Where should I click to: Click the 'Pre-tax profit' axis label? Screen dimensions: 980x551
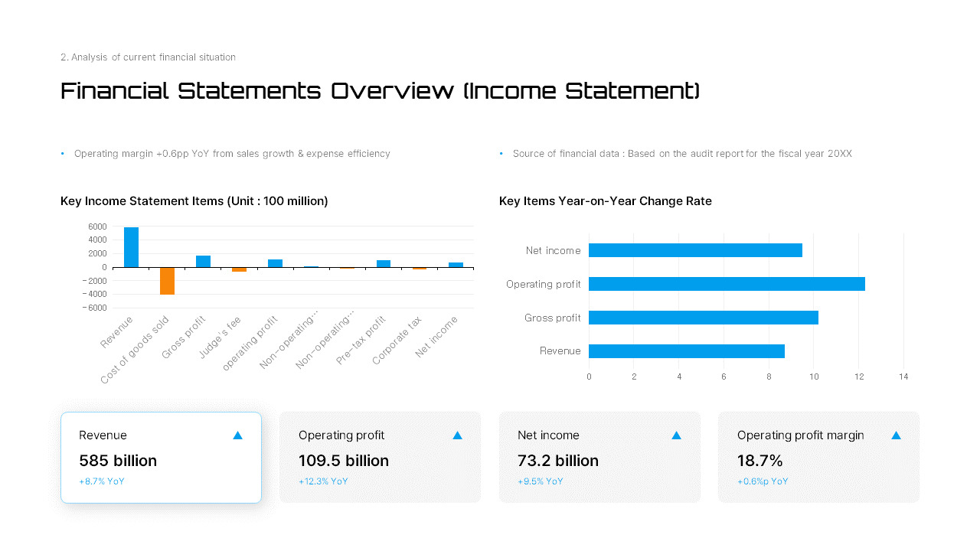tap(361, 340)
